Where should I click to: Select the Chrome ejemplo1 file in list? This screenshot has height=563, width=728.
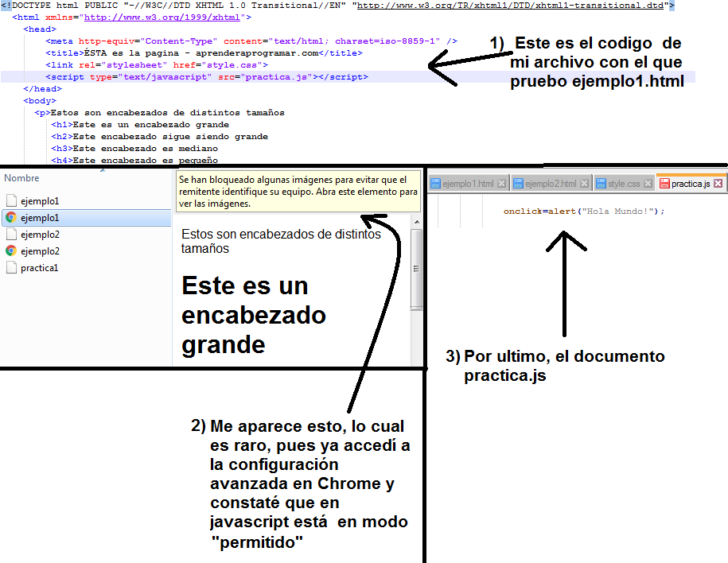[x=87, y=218]
